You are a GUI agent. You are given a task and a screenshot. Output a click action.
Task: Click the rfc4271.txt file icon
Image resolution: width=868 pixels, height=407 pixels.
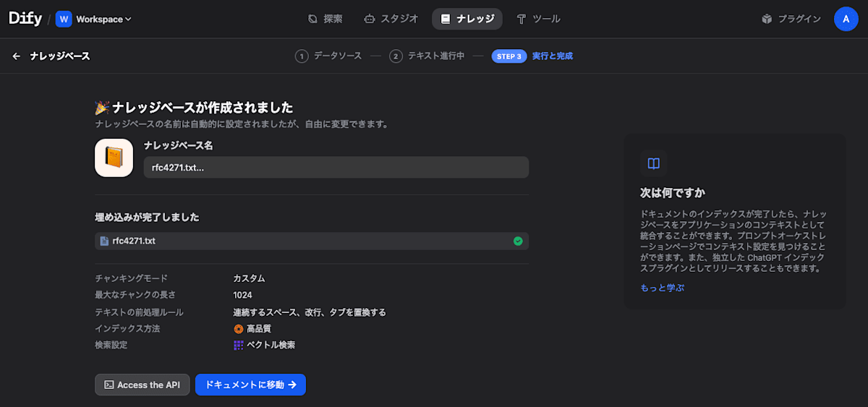(x=105, y=241)
